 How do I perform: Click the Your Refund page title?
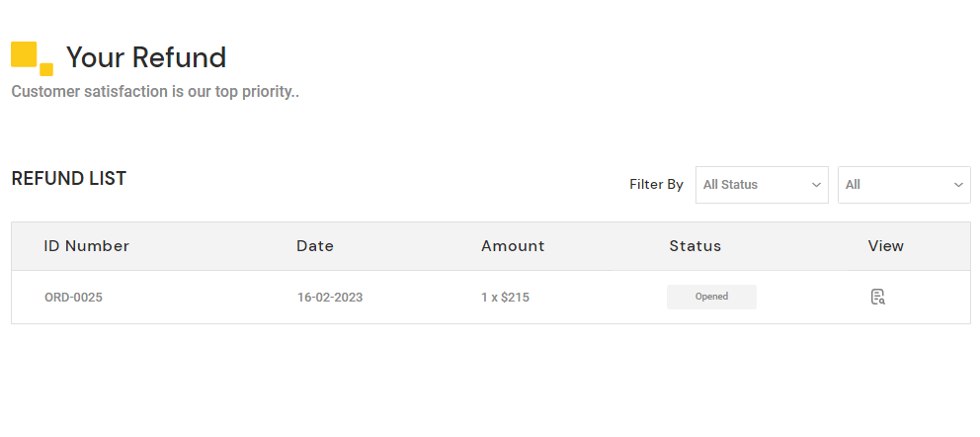(x=146, y=57)
